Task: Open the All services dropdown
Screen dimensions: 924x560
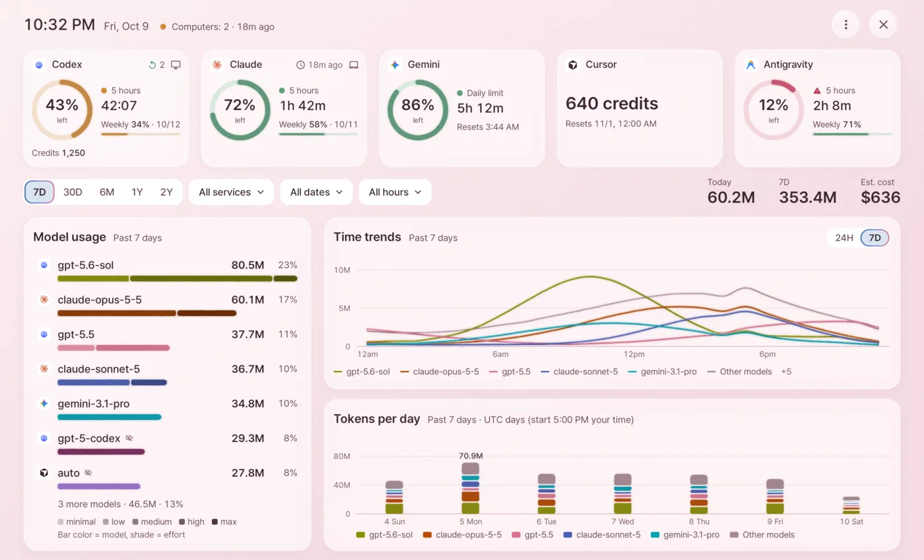Action: [232, 192]
